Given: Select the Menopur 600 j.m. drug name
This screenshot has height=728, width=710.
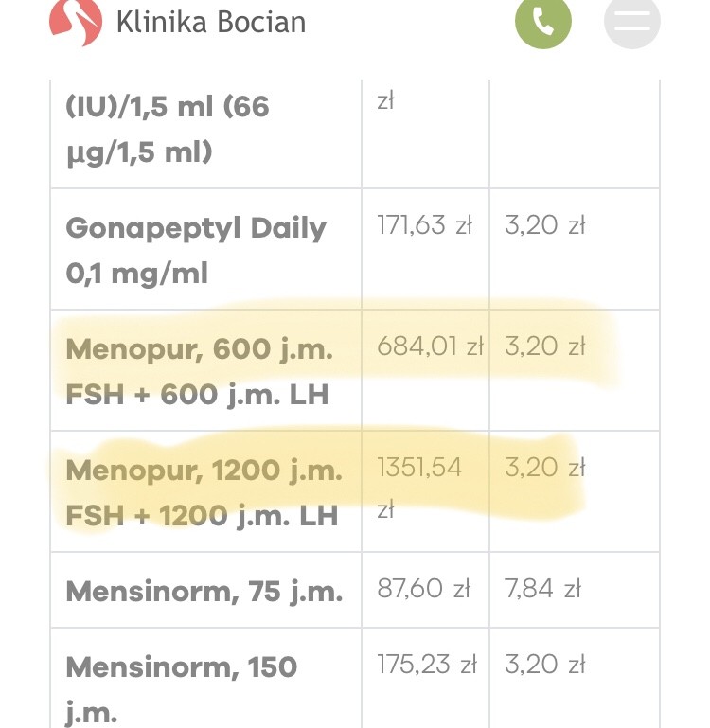Looking at the screenshot, I should pyautogui.click(x=199, y=371).
